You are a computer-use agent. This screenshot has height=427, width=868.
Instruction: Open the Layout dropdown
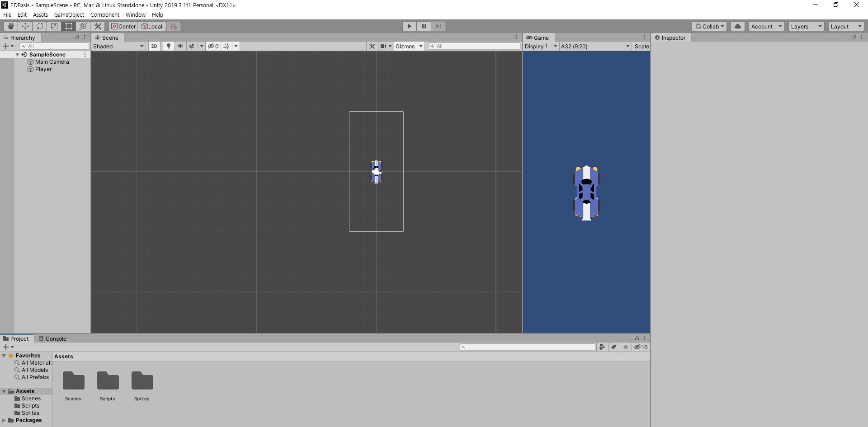click(846, 26)
